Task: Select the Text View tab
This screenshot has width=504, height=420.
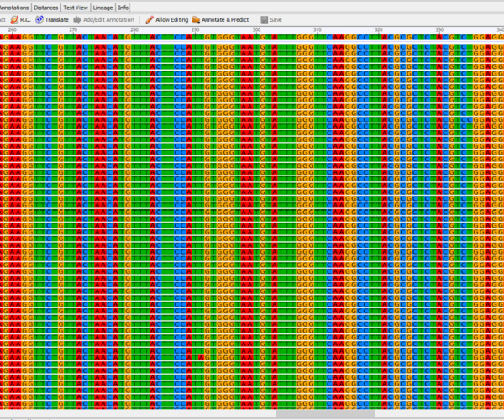Action: (75, 7)
